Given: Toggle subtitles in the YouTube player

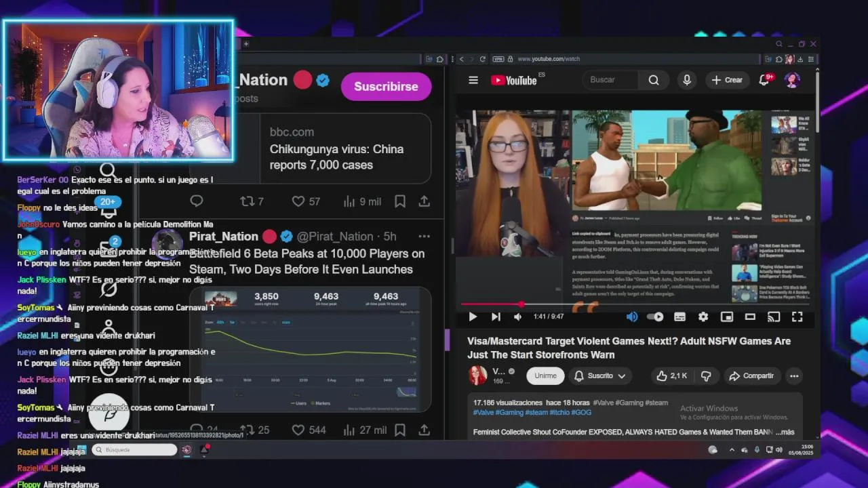Looking at the screenshot, I should pyautogui.click(x=679, y=317).
